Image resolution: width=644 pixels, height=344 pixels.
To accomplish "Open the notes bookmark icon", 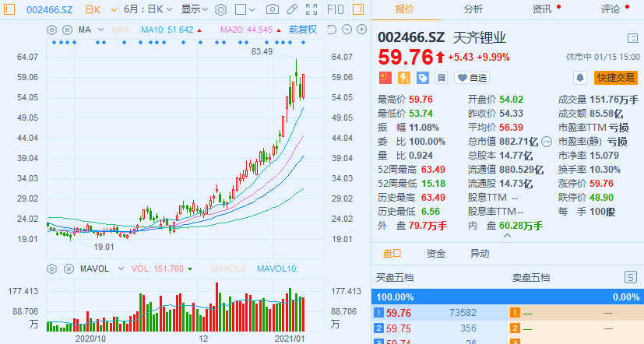I will tap(442, 78).
